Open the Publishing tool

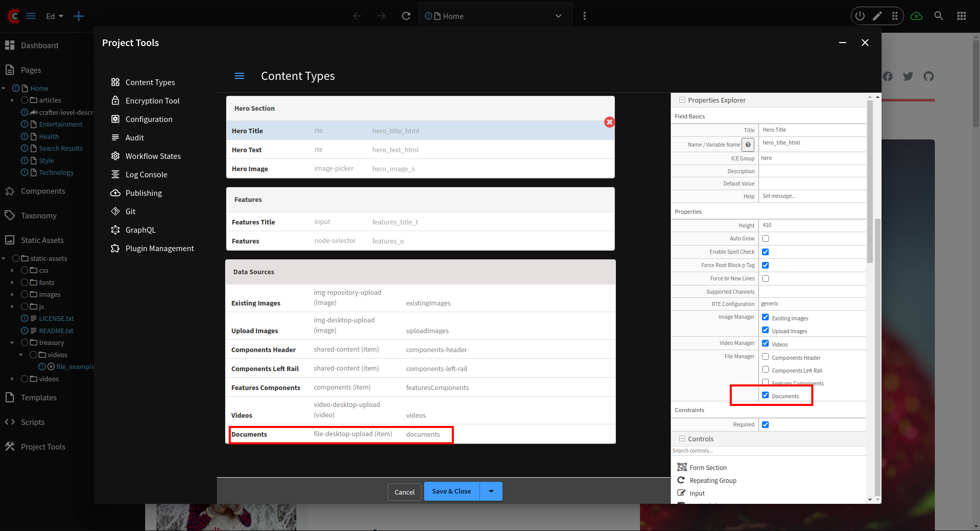point(143,193)
